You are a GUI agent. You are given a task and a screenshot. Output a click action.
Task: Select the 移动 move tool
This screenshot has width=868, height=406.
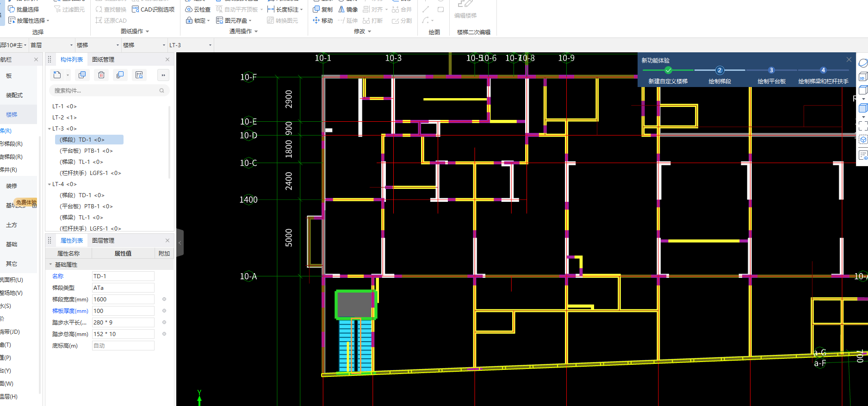click(x=322, y=20)
